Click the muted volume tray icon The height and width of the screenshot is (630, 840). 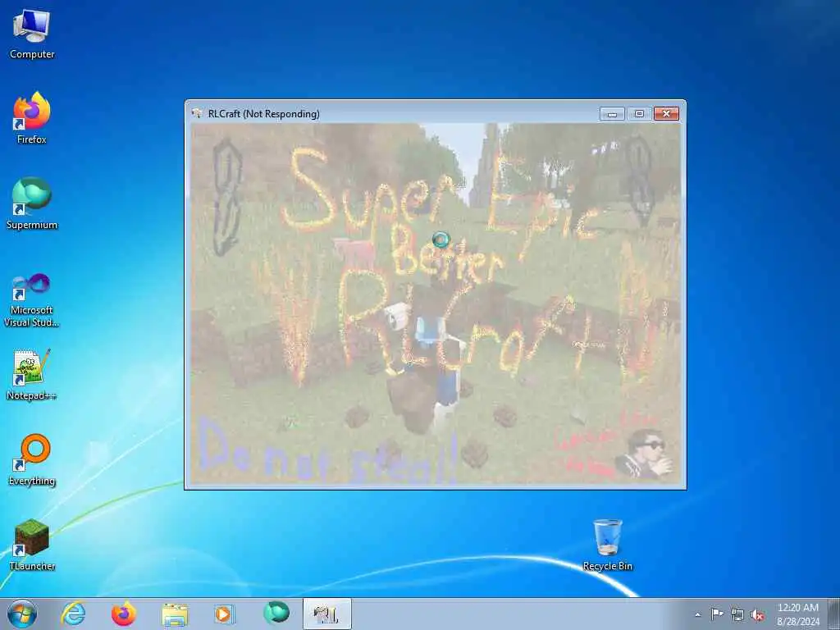(757, 615)
